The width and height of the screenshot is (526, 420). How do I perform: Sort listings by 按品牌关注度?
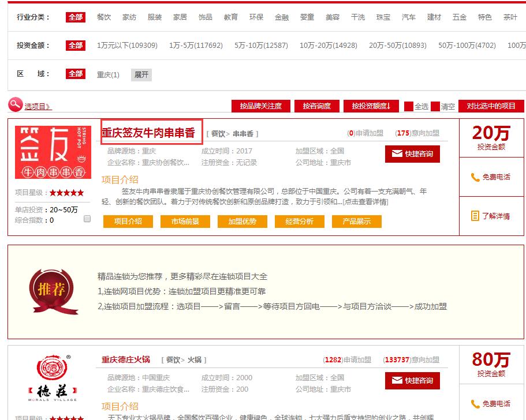pyautogui.click(x=261, y=106)
